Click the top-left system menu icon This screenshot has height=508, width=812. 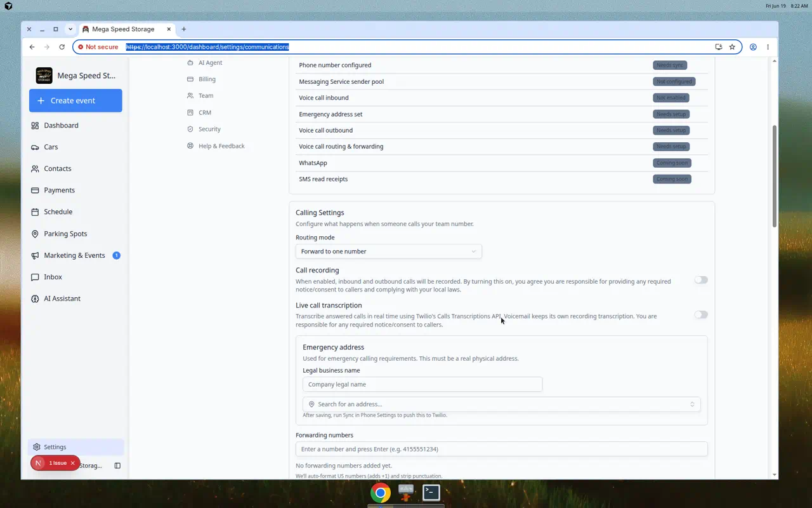8,6
